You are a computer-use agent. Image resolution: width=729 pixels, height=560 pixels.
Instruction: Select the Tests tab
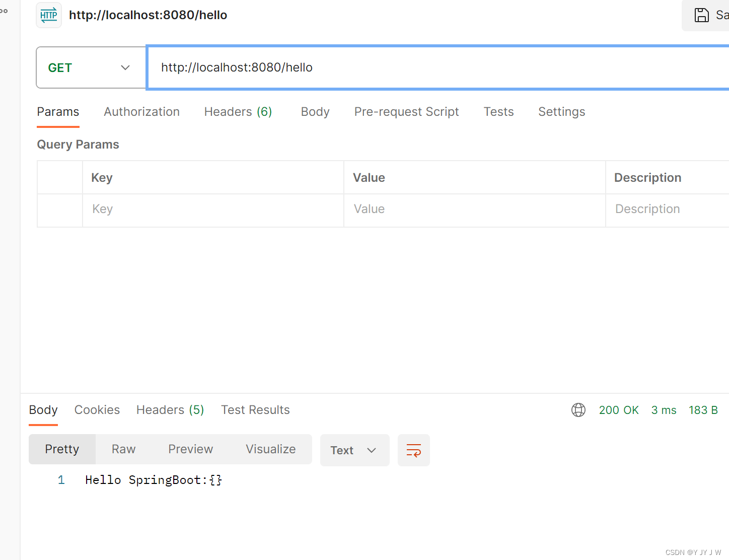coord(498,112)
